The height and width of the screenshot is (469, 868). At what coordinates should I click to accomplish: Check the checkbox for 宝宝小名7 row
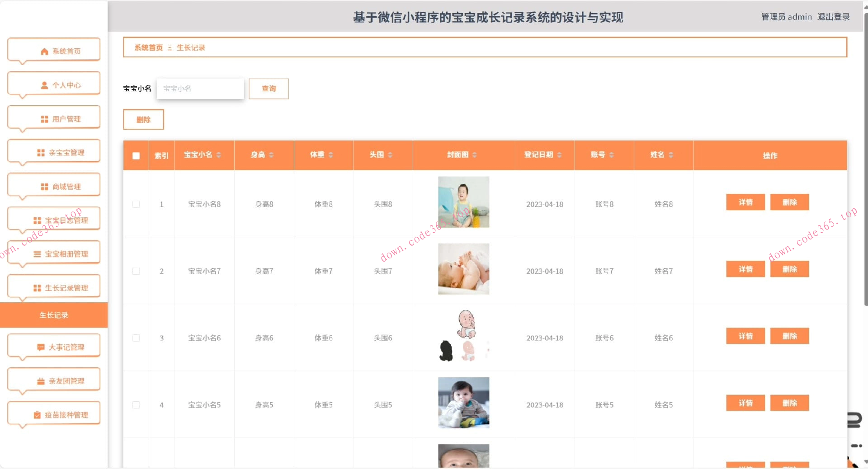[136, 271]
